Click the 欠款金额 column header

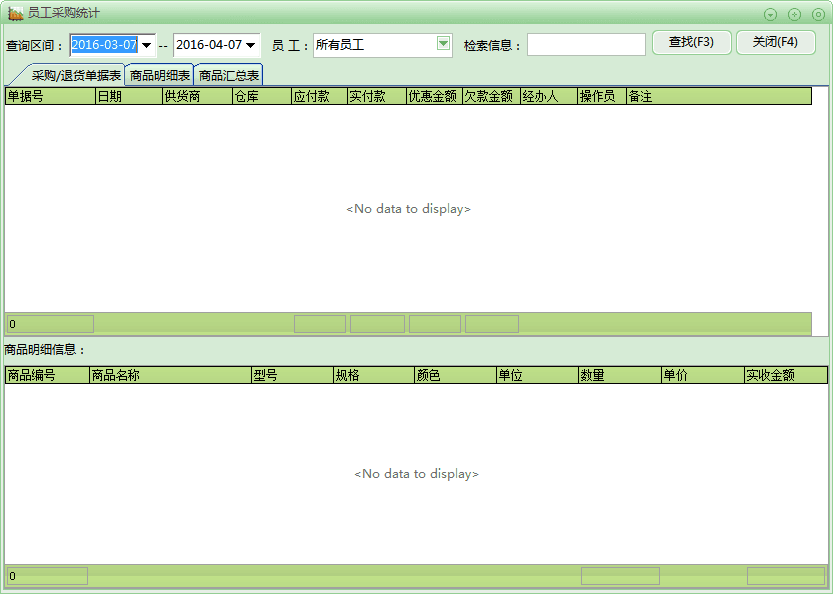[x=490, y=96]
